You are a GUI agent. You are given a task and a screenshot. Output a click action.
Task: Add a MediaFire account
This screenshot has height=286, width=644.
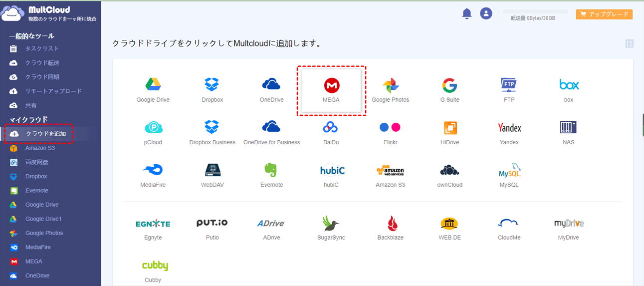tap(153, 175)
